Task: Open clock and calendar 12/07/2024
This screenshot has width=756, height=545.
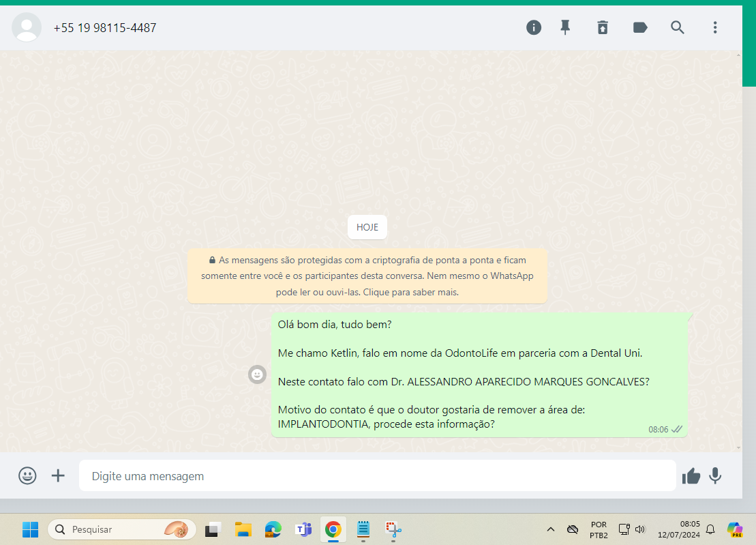Action: tap(679, 529)
